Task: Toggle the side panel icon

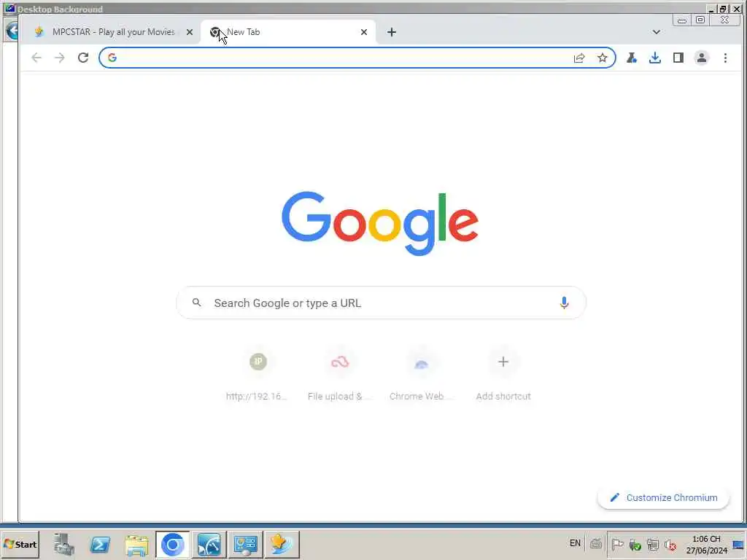Action: pyautogui.click(x=678, y=58)
